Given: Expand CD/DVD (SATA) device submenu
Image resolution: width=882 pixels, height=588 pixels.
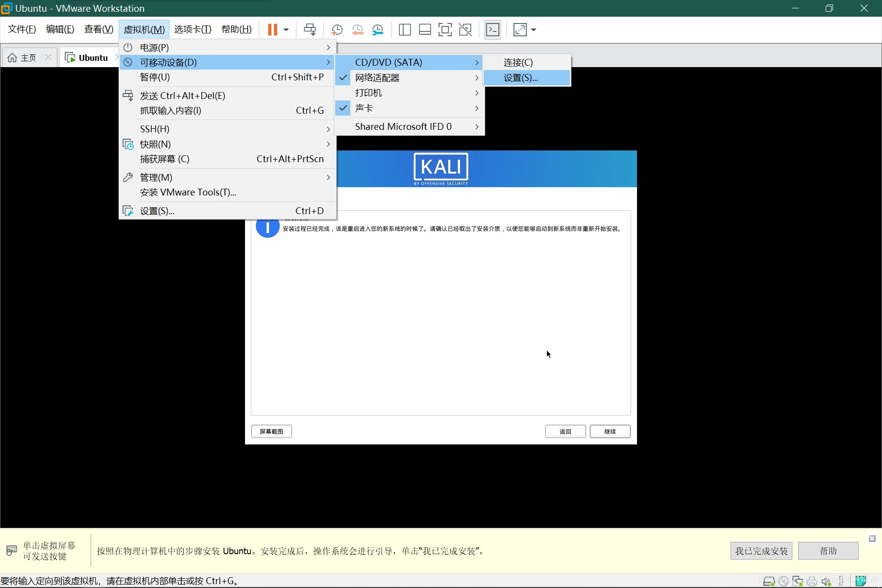Looking at the screenshot, I should tap(410, 62).
